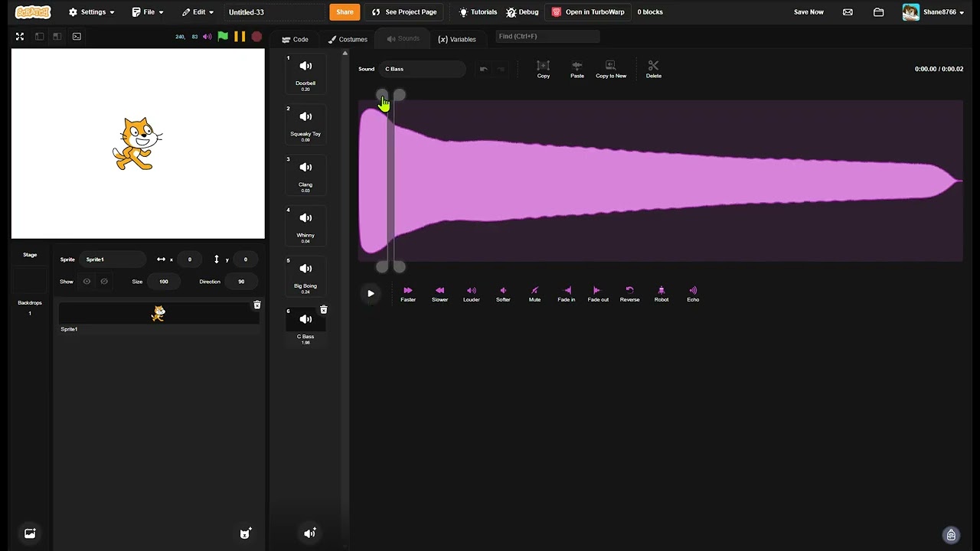This screenshot has height=551, width=980.
Task: Apply the Fade out effect
Action: click(598, 294)
